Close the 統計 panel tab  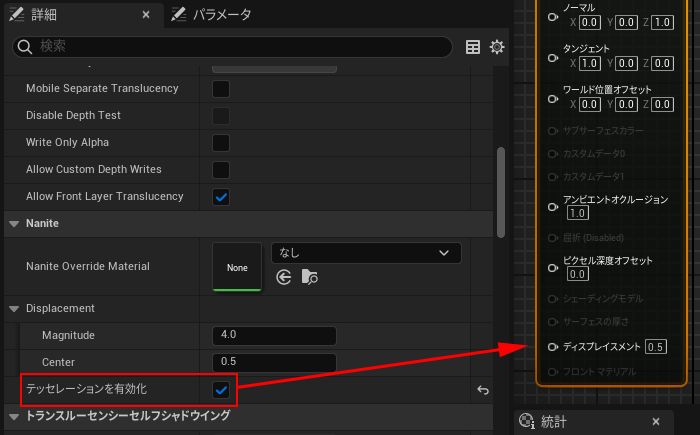point(656,422)
